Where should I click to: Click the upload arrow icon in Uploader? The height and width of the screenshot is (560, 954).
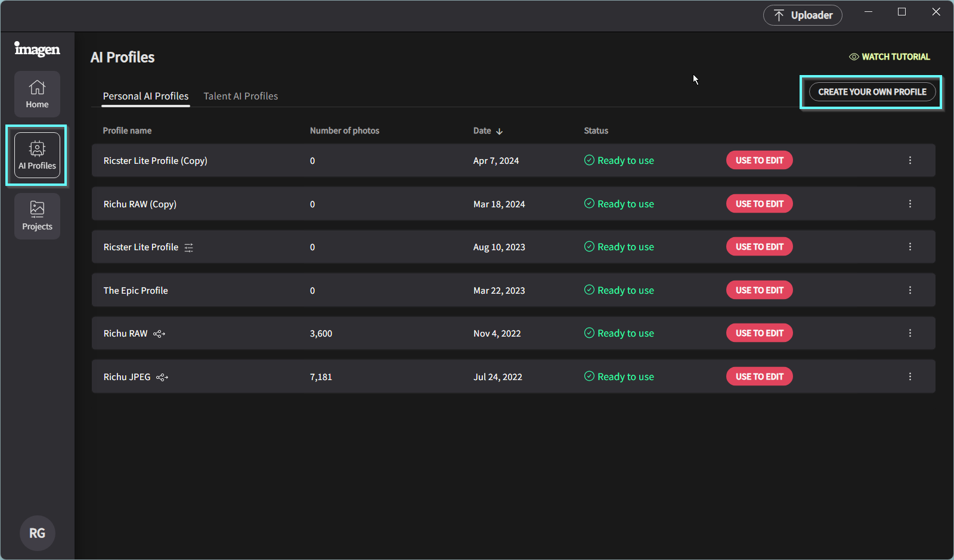pyautogui.click(x=779, y=15)
